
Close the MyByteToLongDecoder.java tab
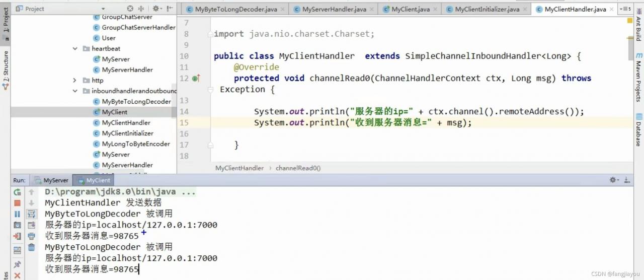pos(283,9)
